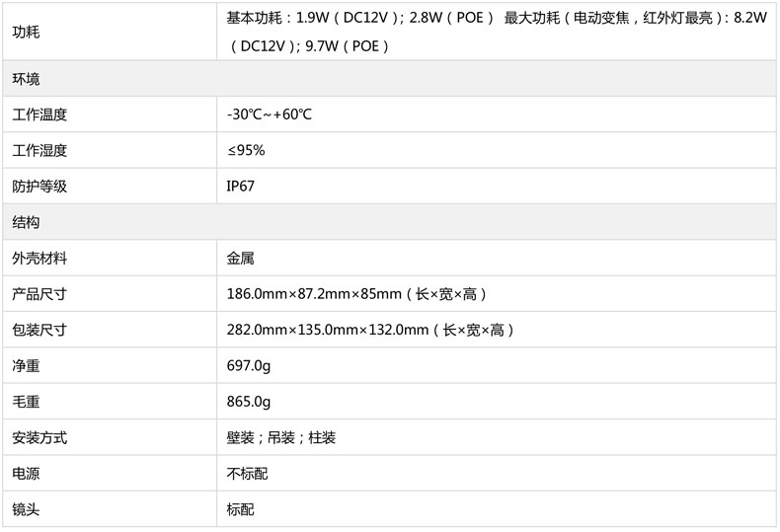Image resolution: width=780 pixels, height=532 pixels.
Task: Click the 环境 section header
Action: pos(27,79)
